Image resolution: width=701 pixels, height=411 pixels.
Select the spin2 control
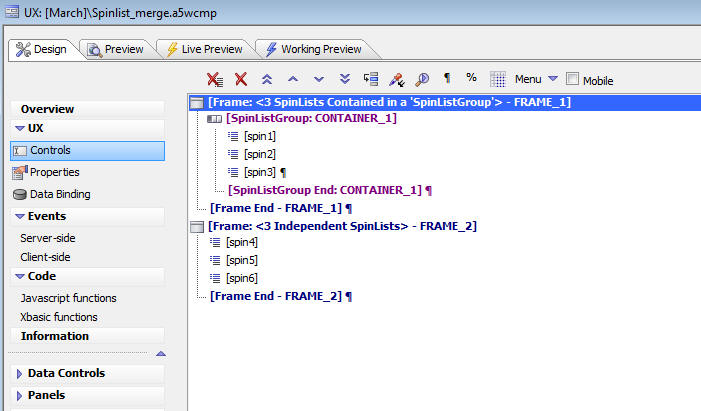pos(260,154)
